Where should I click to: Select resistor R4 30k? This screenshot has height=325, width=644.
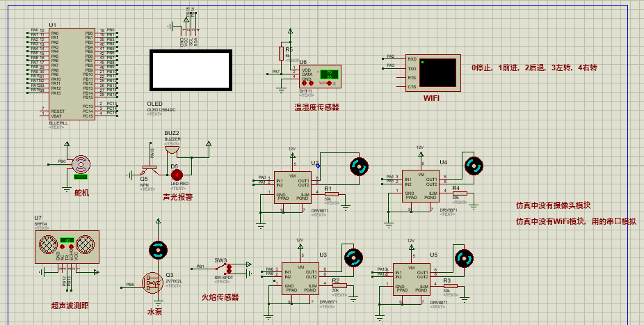click(x=460, y=193)
